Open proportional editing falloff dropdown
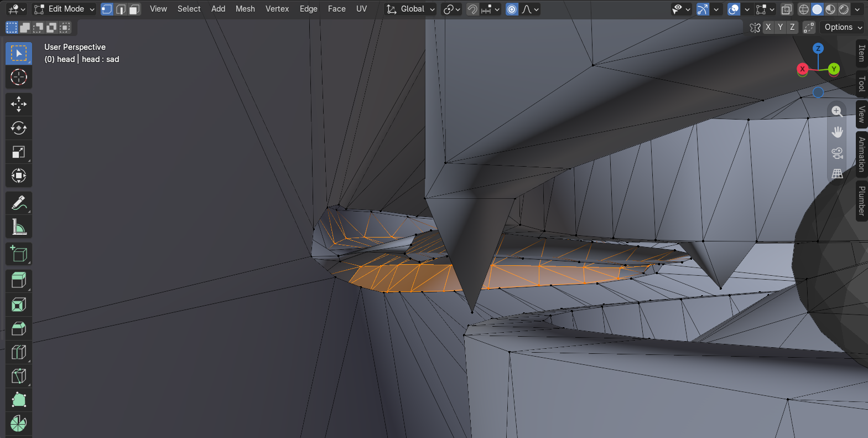The width and height of the screenshot is (868, 438). coord(530,9)
